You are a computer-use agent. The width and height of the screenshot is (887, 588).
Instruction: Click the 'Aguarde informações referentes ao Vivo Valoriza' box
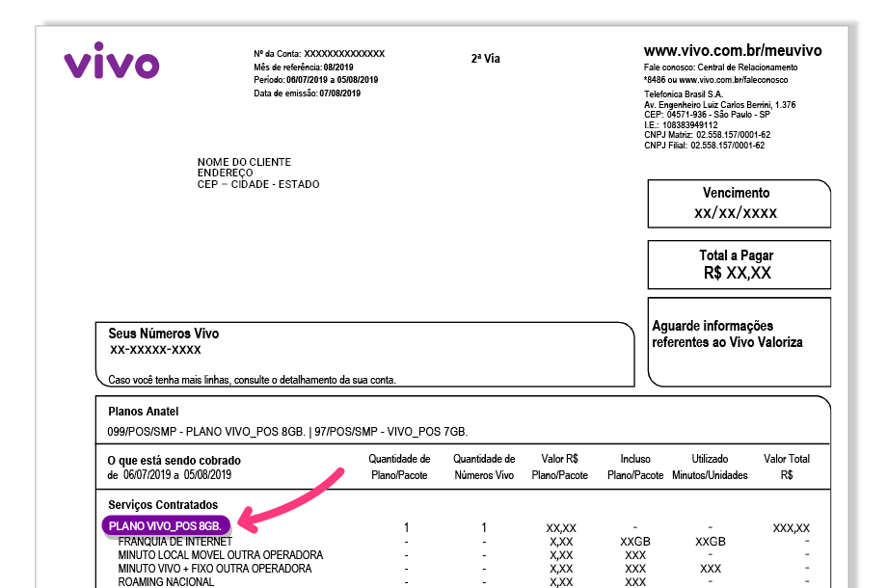739,342
